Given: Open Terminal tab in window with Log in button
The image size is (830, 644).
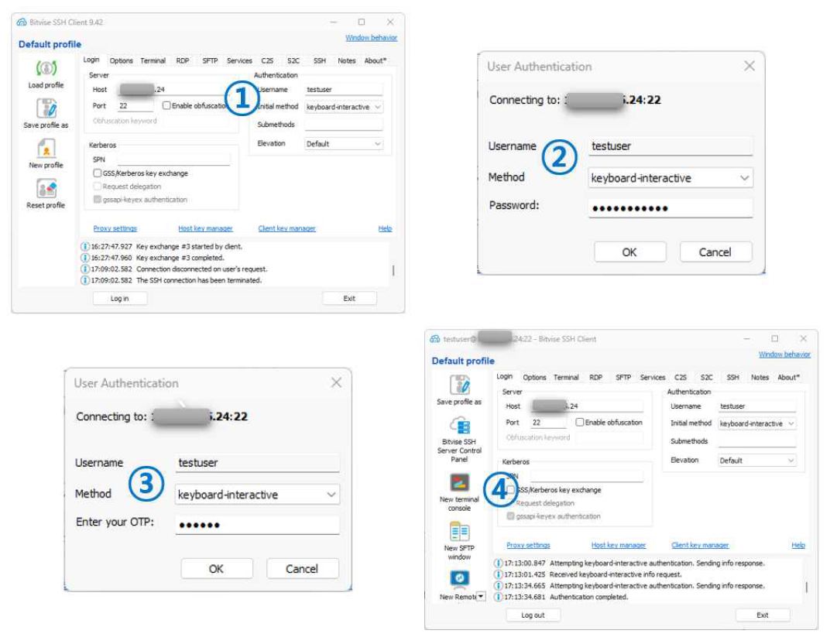Looking at the screenshot, I should pos(153,60).
